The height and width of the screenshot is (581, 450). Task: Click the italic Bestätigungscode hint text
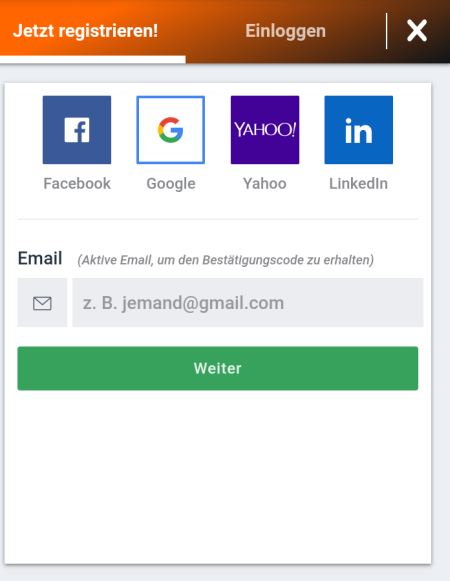pyautogui.click(x=225, y=260)
